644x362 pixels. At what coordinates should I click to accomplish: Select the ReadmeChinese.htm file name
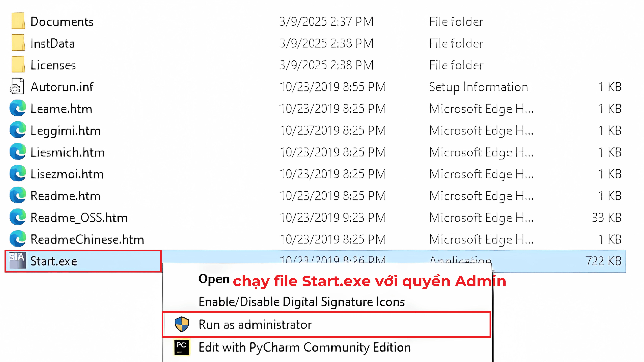click(x=87, y=239)
